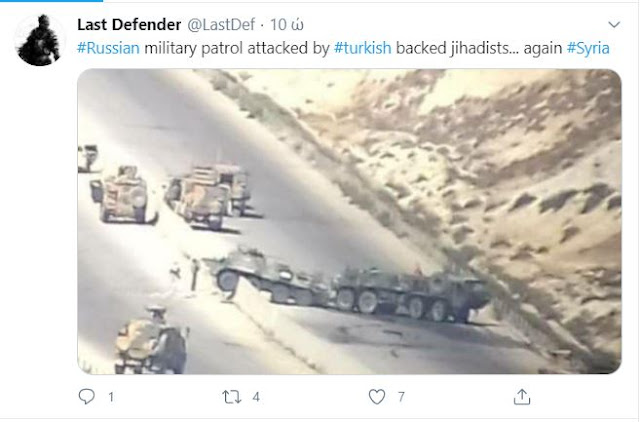This screenshot has height=422, width=640.
Task: Open the share upload icon
Action: pos(522,397)
